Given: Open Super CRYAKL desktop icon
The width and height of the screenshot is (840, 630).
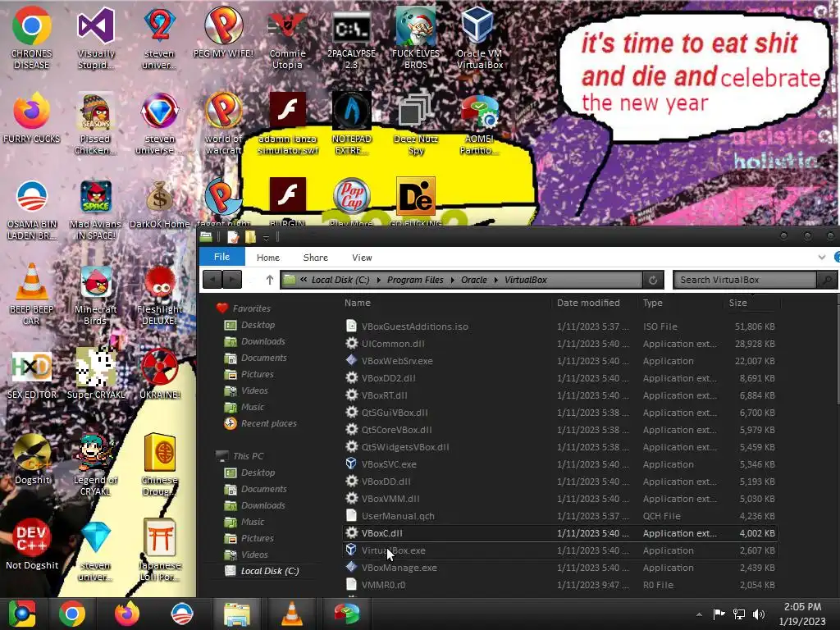Looking at the screenshot, I should tap(95, 373).
